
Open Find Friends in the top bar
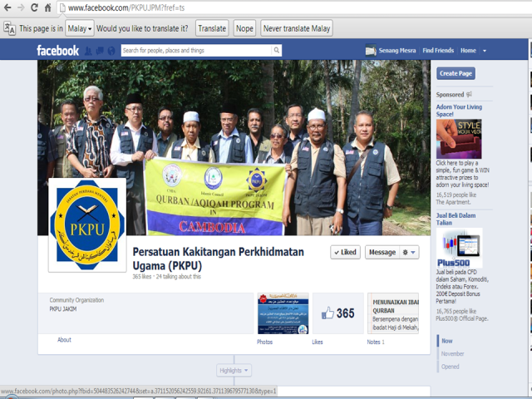click(x=438, y=51)
